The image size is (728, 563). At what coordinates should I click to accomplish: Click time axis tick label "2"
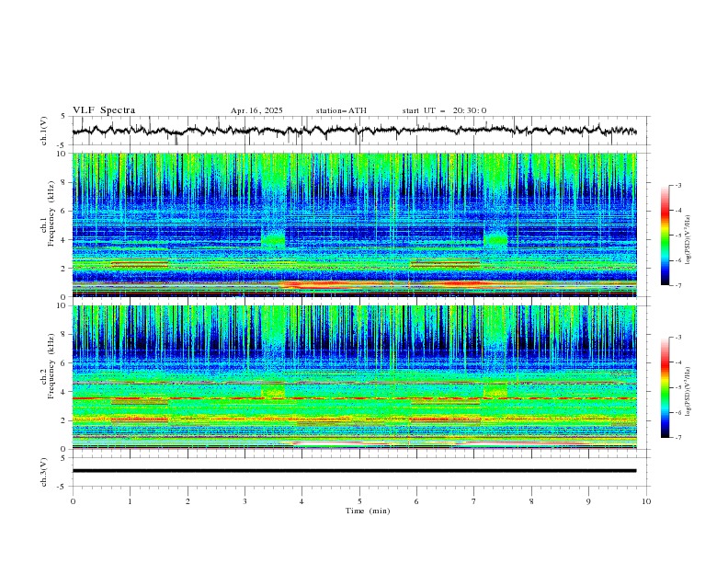point(188,501)
